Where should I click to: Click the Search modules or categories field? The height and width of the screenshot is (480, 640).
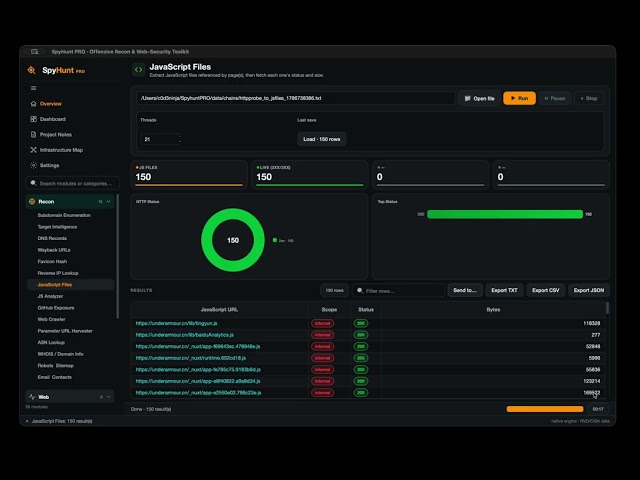[x=73, y=183]
